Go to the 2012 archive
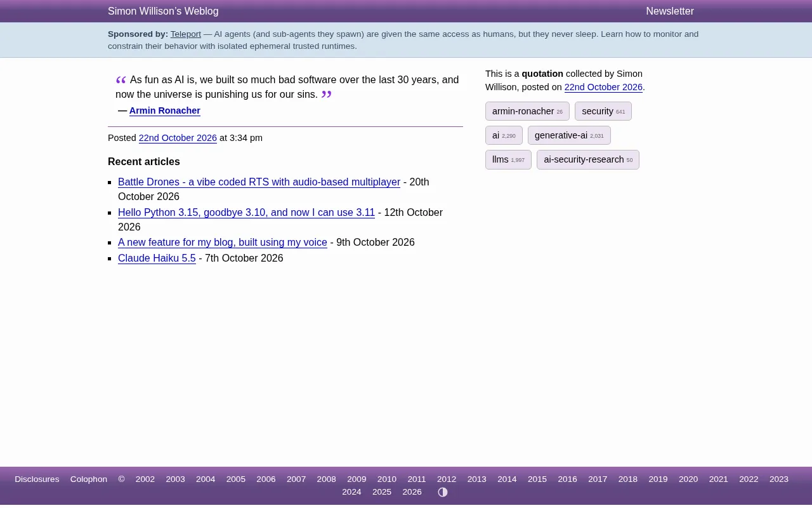812x508 pixels. (x=447, y=479)
